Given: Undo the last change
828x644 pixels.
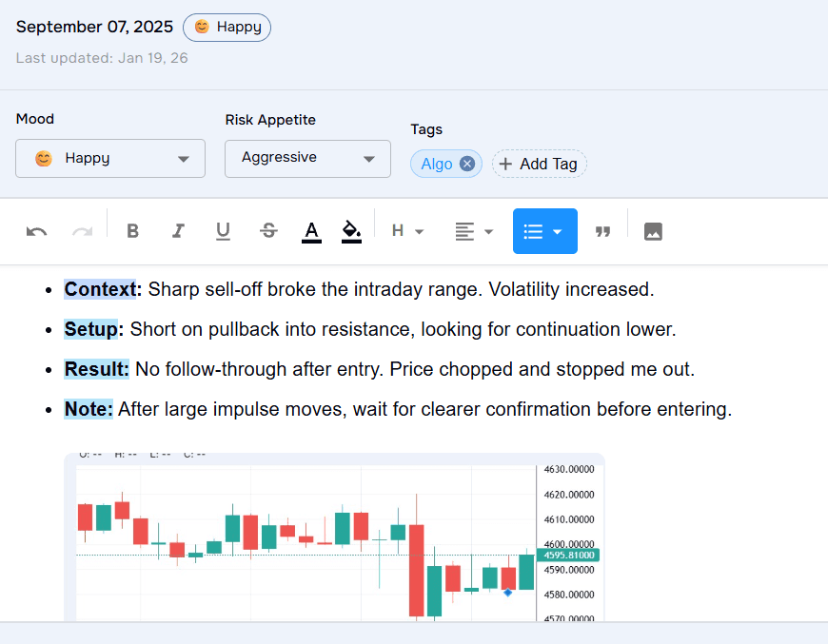Looking at the screenshot, I should 36,231.
